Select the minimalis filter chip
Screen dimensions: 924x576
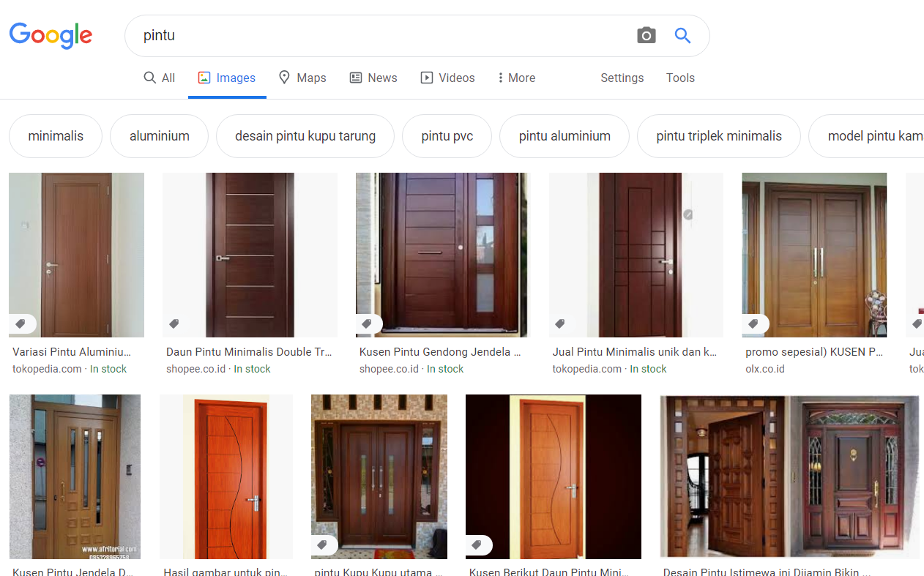tap(56, 136)
